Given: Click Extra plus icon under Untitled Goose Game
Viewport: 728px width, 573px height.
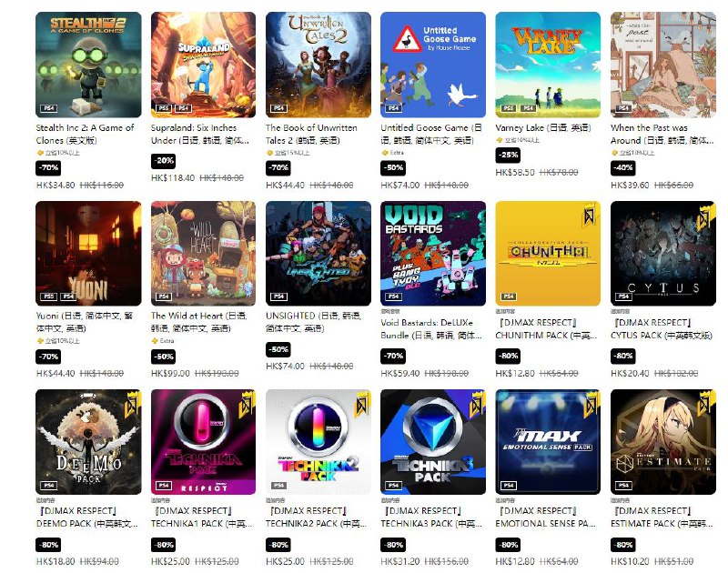Looking at the screenshot, I should [x=384, y=153].
